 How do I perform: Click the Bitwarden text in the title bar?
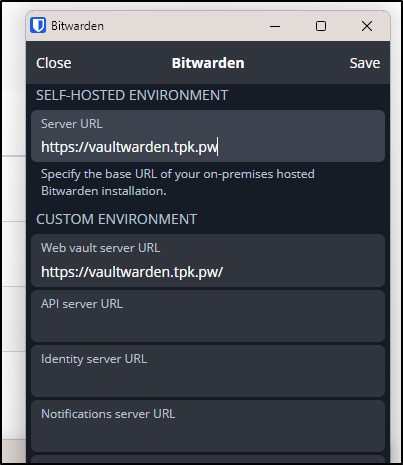pyautogui.click(x=77, y=26)
